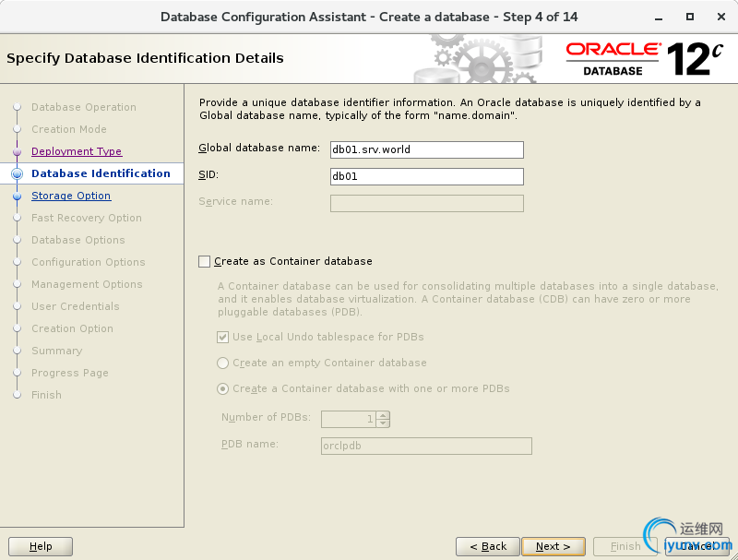Click Progress Page step
The image size is (738, 560).
coord(70,373)
